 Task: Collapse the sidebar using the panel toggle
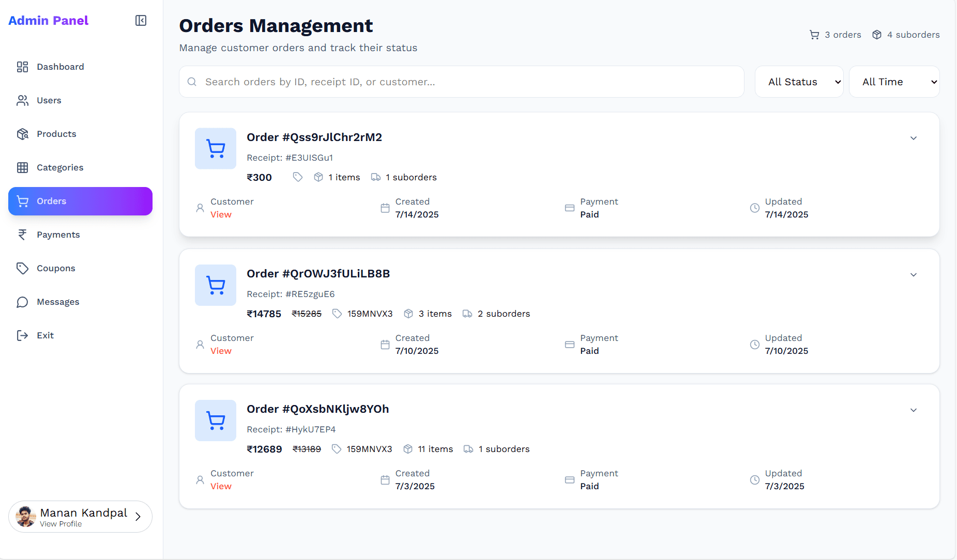point(140,21)
